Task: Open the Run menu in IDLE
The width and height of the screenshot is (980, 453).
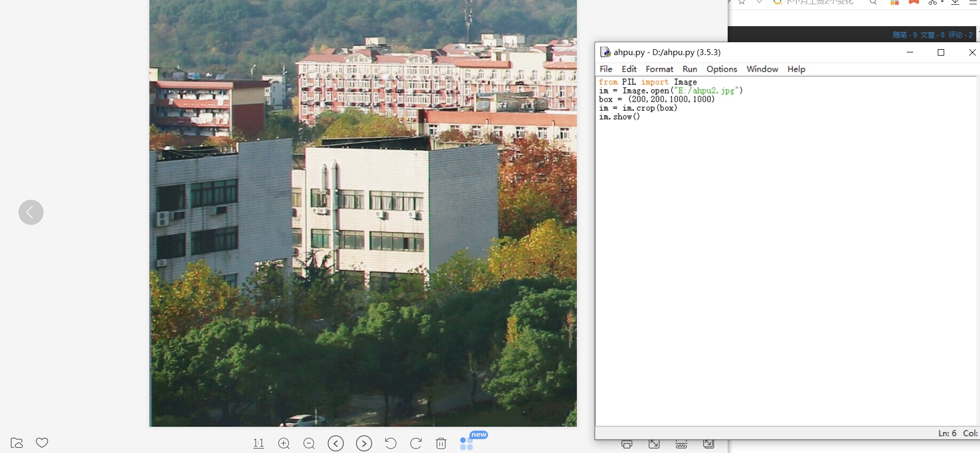Action: coord(690,69)
